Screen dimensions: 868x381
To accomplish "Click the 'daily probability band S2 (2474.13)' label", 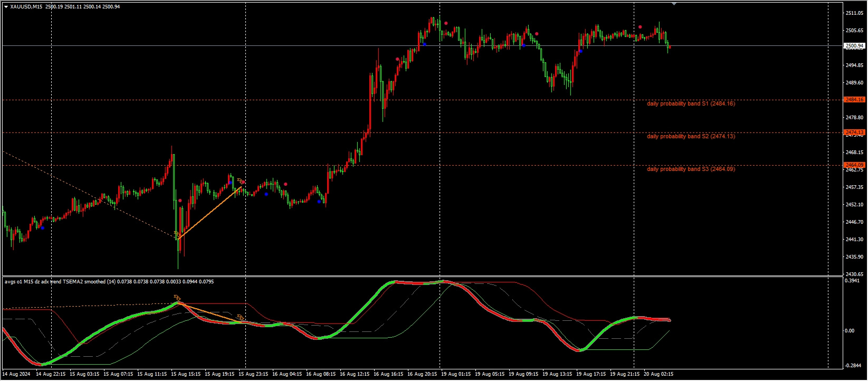I will (691, 137).
